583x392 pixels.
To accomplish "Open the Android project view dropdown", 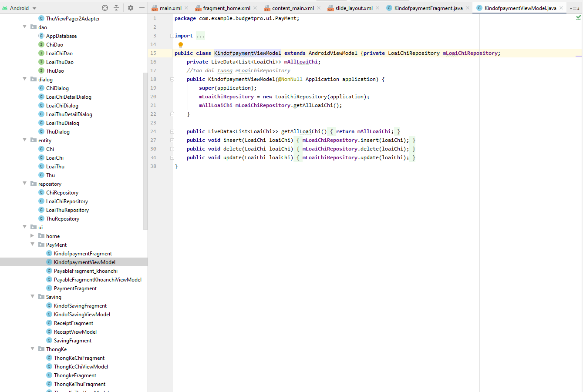I will click(20, 8).
